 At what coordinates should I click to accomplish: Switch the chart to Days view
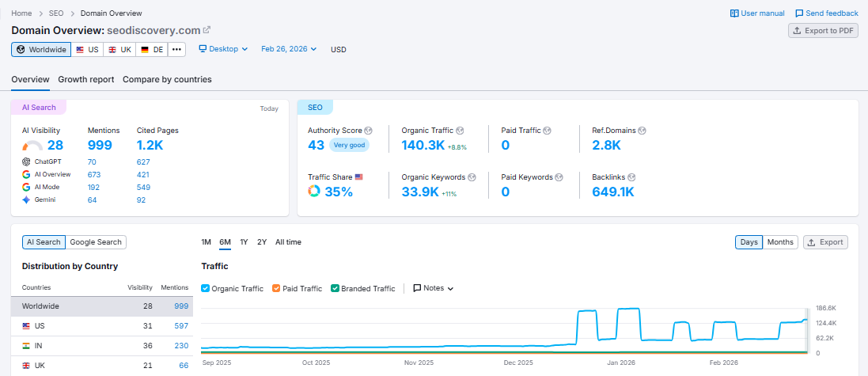(749, 242)
